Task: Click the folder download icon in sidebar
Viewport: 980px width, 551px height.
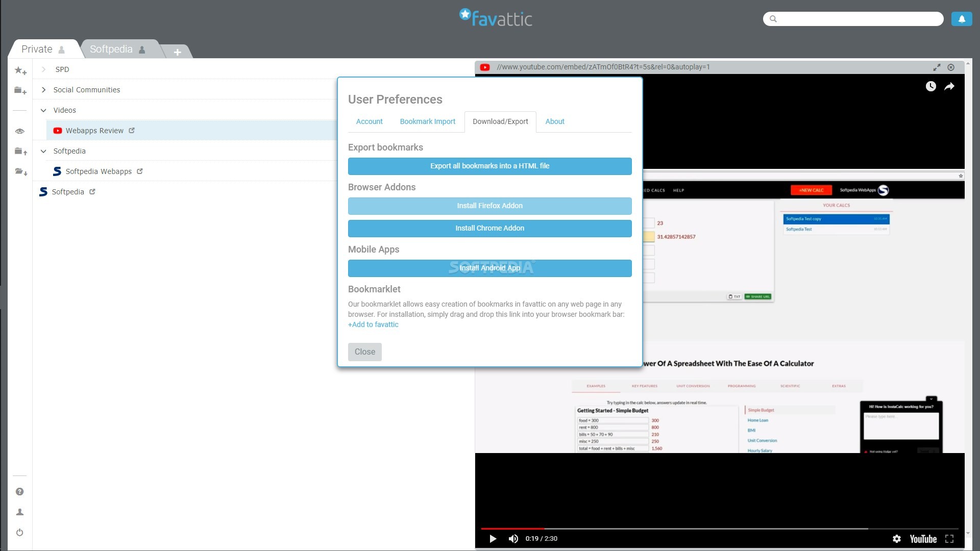Action: (20, 171)
